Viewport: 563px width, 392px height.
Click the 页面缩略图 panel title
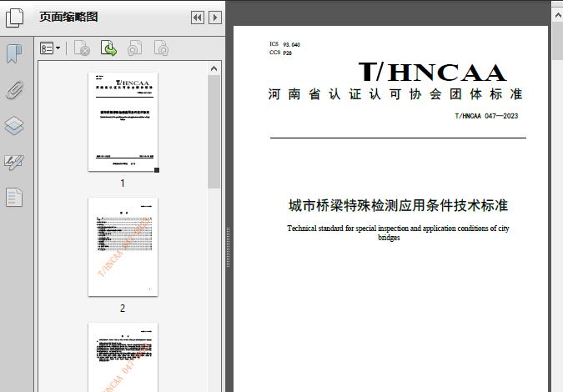pos(68,17)
